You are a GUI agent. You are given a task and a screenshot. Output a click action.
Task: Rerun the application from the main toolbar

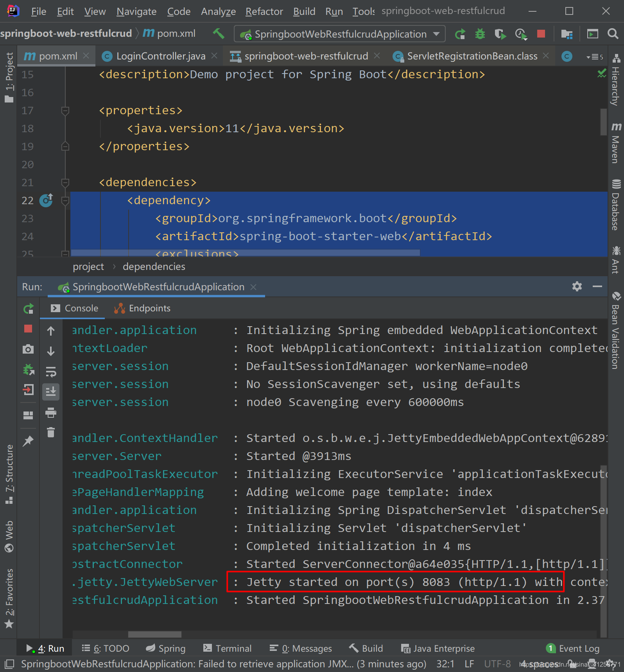[x=460, y=34]
